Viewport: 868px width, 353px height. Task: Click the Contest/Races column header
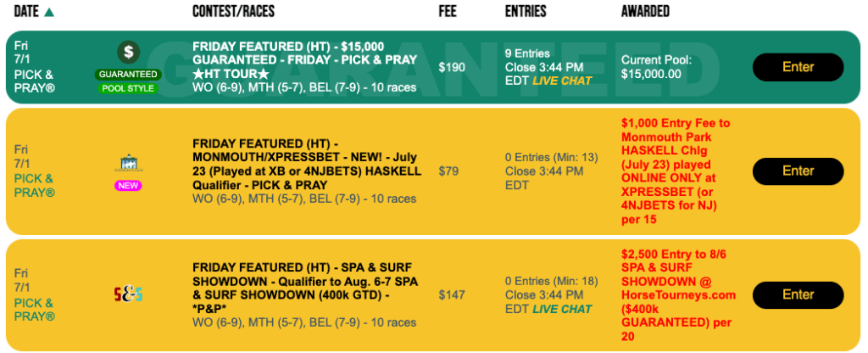tap(233, 12)
